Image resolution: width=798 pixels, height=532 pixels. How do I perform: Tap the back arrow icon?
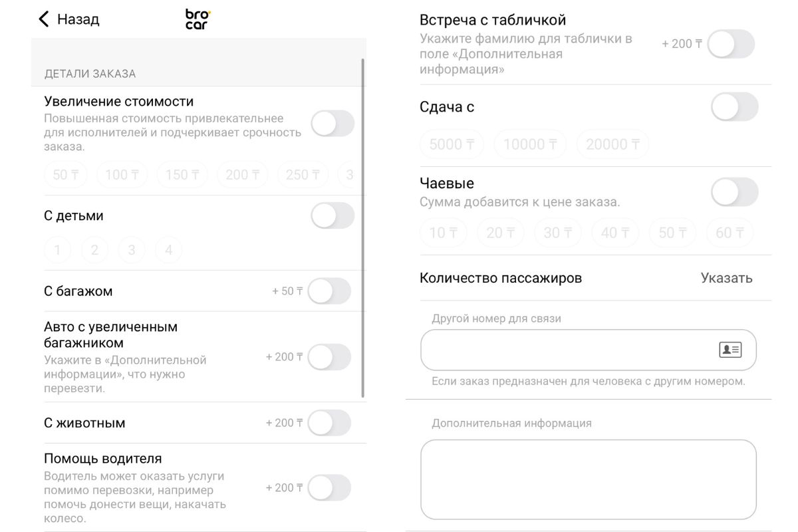pos(44,19)
